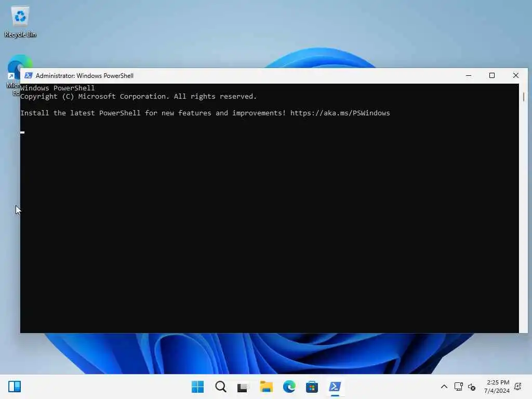532x399 pixels.
Task: Click the 'Copyright (C) Microsoft Corporation' line
Action: [x=138, y=96]
